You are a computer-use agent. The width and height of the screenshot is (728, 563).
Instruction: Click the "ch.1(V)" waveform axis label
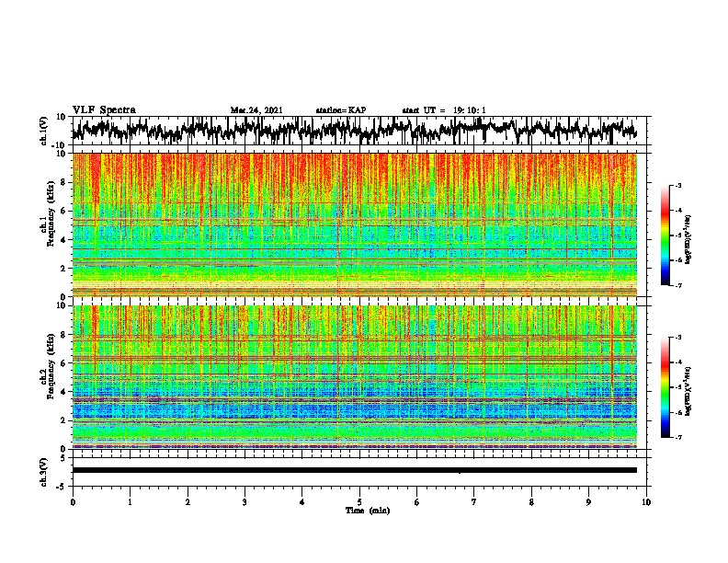pyautogui.click(x=43, y=131)
